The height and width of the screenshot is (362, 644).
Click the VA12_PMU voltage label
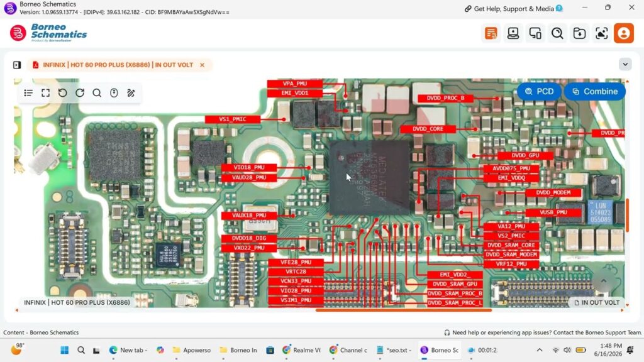(x=511, y=226)
